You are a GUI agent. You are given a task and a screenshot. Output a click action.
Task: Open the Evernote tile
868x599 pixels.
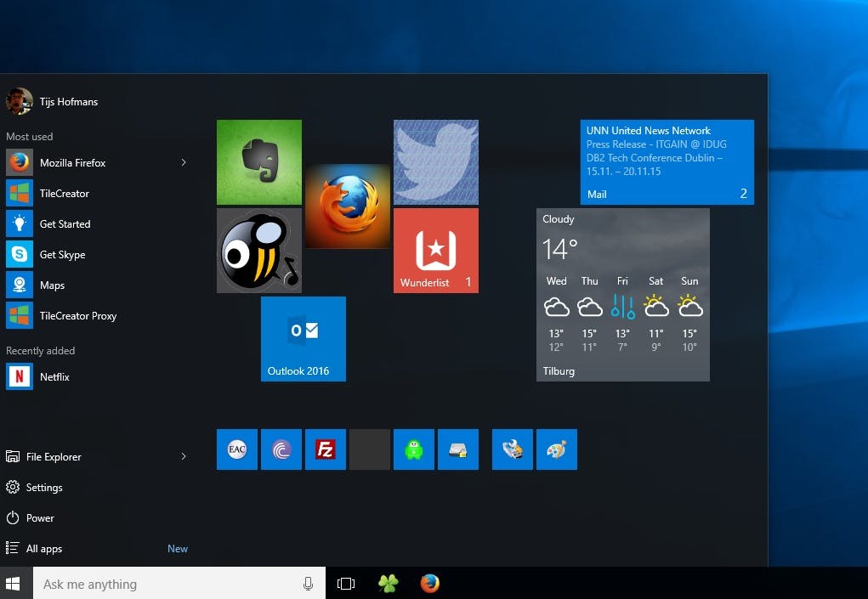tap(258, 161)
